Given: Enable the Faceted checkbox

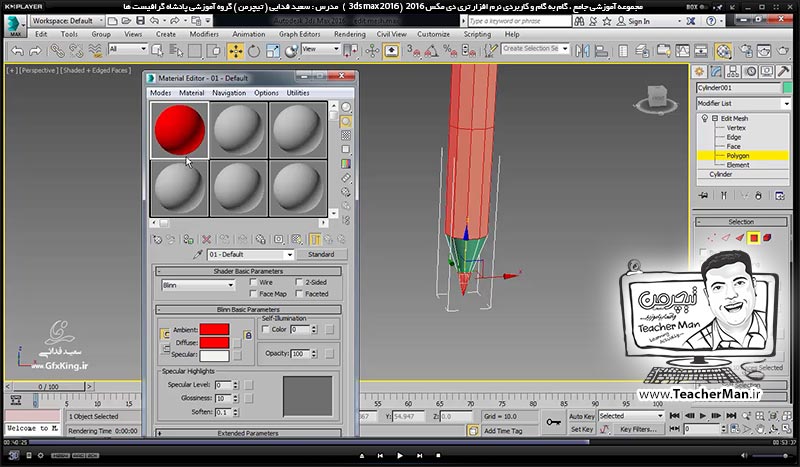Looking at the screenshot, I should 299,293.
